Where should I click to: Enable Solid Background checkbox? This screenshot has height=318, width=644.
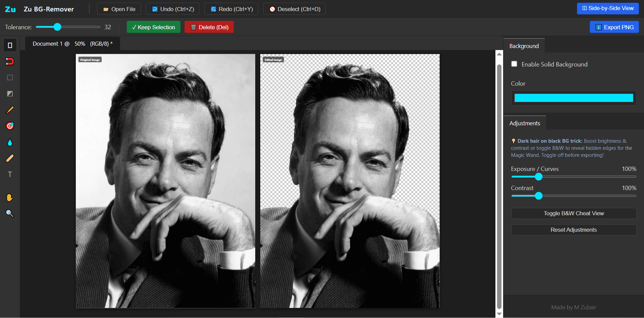pos(514,64)
